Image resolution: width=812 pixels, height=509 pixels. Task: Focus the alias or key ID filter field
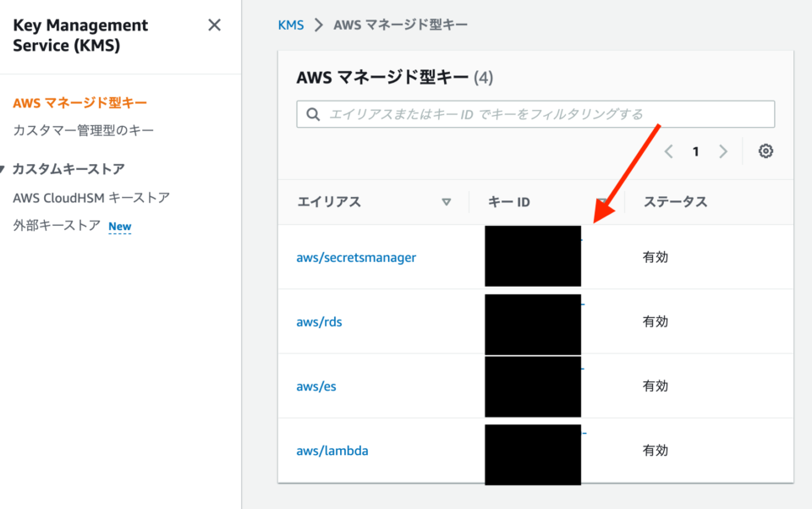pyautogui.click(x=541, y=114)
